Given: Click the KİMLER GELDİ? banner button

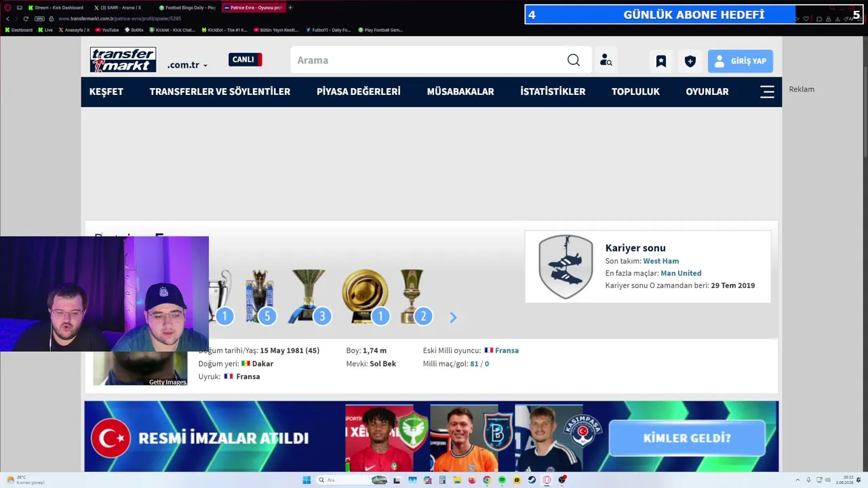Looking at the screenshot, I should pyautogui.click(x=687, y=438).
